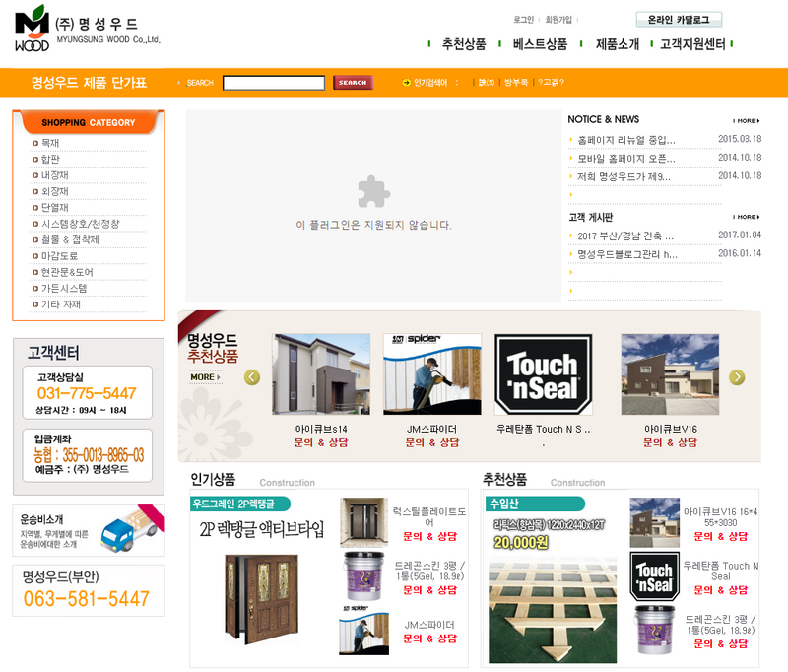Open the large Touch 'n Seal carousel image
Screen dimensions: 788x672
[x=544, y=374]
